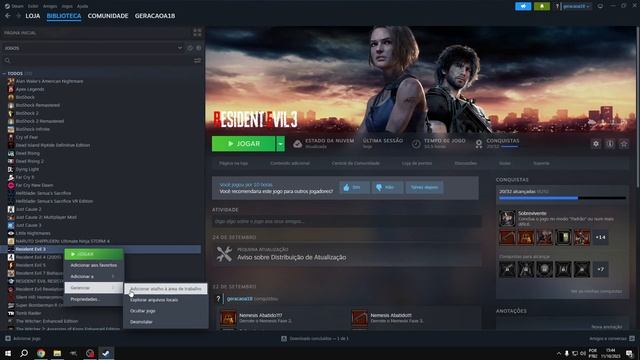
Task: Select Apex Legends in games list
Action: click(x=30, y=89)
